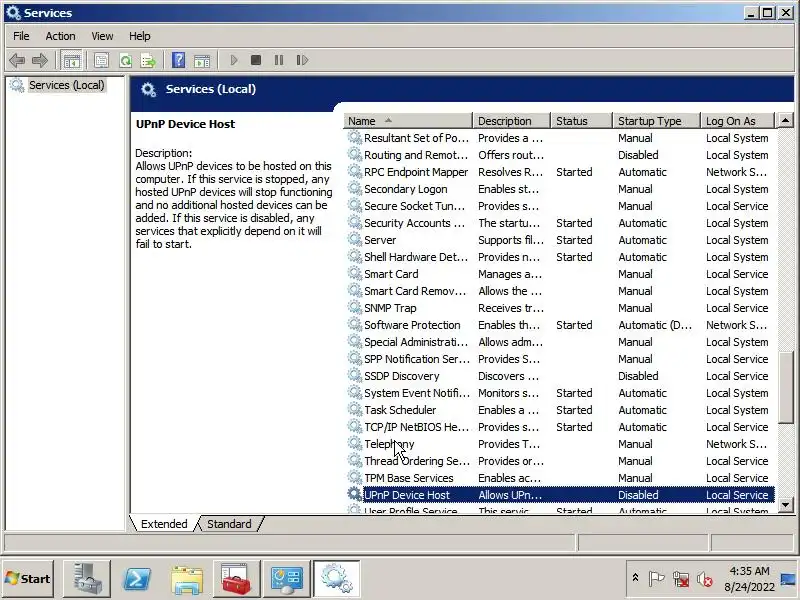Click the gear icon next to SNMP Trap
Image resolution: width=800 pixels, height=600 pixels.
pyautogui.click(x=354, y=307)
